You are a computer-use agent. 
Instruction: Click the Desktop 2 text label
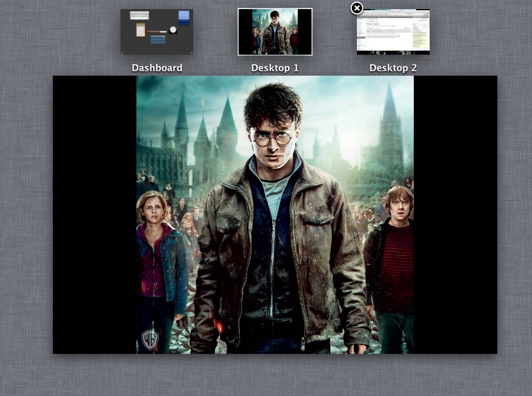coord(393,68)
